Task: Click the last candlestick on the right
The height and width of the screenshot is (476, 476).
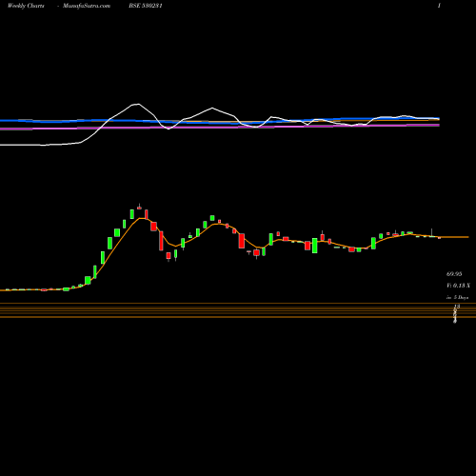Action: [x=440, y=238]
